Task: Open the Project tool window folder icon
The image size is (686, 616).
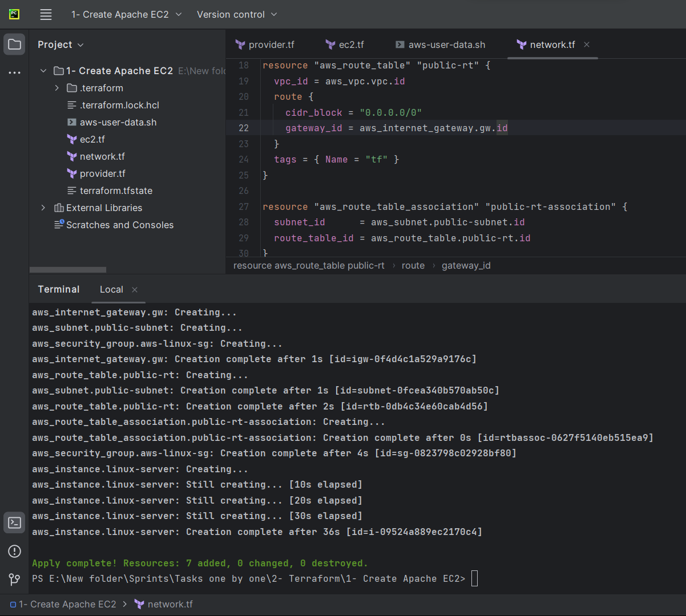Action: coord(14,44)
